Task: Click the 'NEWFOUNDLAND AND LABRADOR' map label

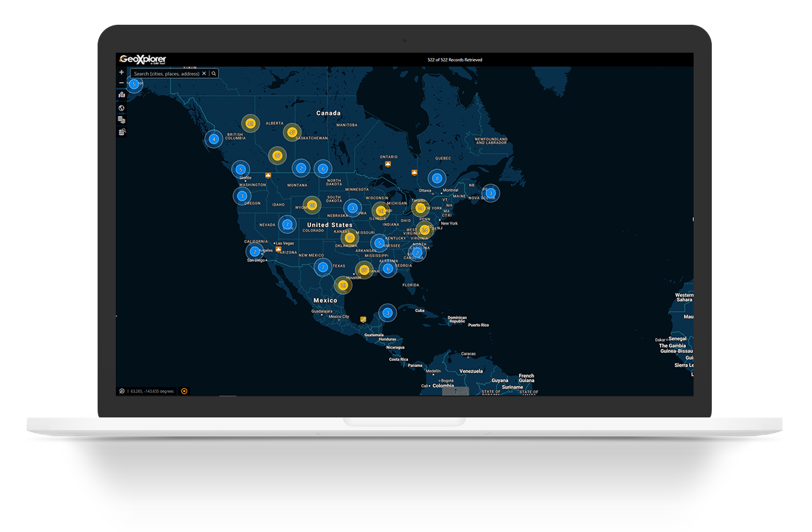Action: point(491,141)
